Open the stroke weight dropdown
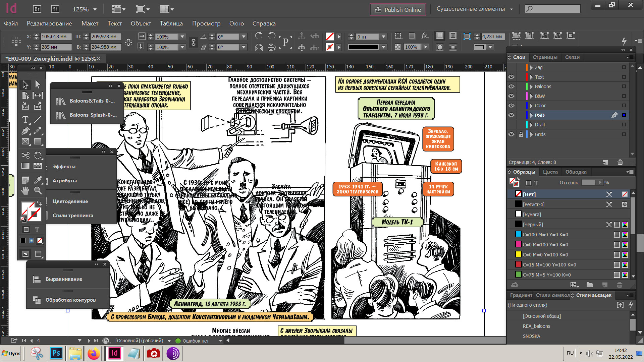 pos(383,37)
